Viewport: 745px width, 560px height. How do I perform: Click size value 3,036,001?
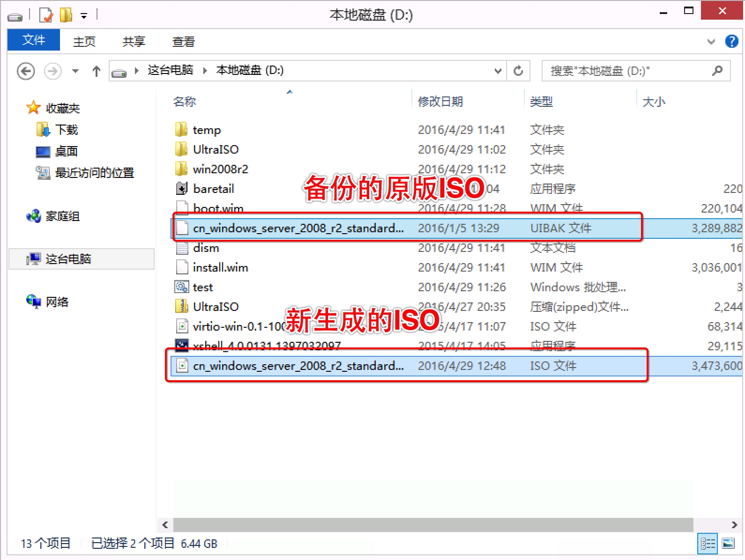tap(717, 267)
